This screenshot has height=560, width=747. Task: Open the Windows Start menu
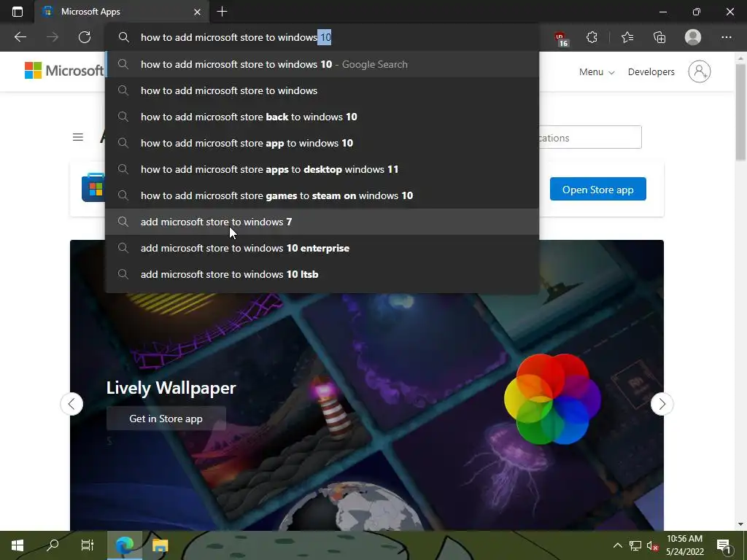[18, 545]
